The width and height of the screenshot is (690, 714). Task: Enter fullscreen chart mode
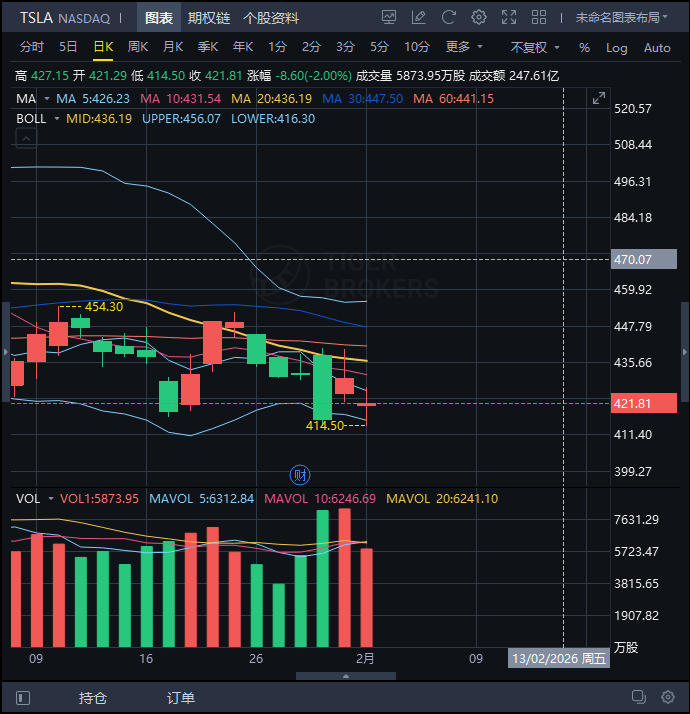[x=509, y=18]
